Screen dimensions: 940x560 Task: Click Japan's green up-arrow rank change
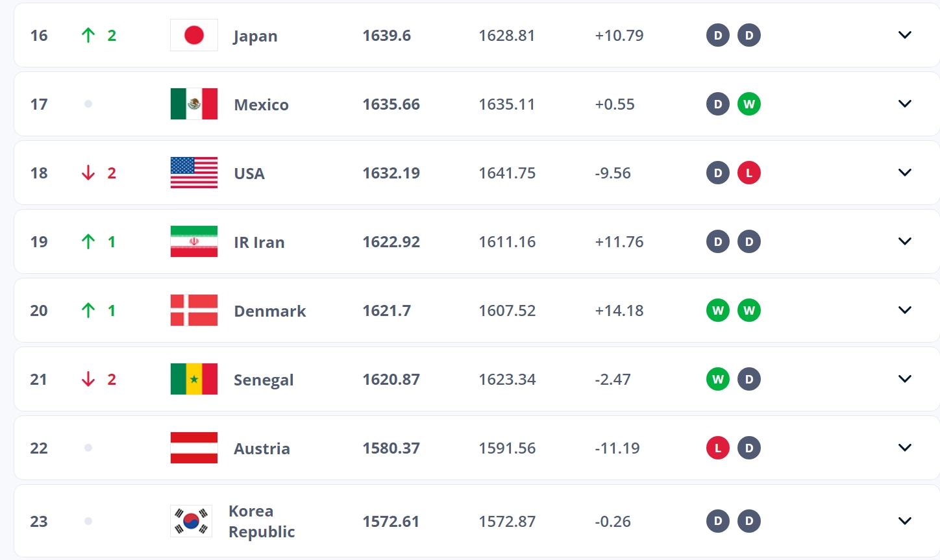[89, 35]
